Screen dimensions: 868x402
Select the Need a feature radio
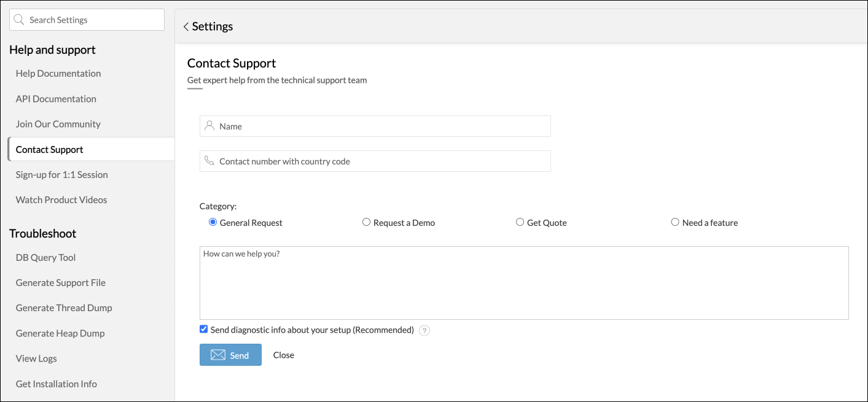[x=675, y=222]
